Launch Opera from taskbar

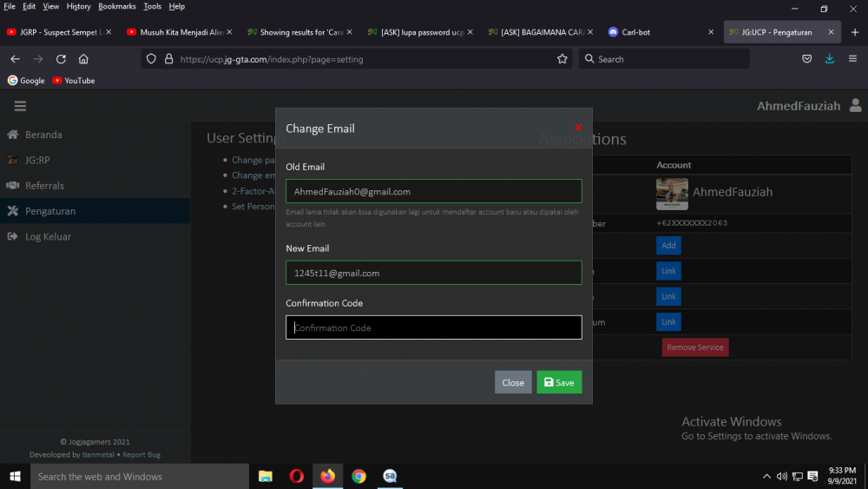(296, 476)
